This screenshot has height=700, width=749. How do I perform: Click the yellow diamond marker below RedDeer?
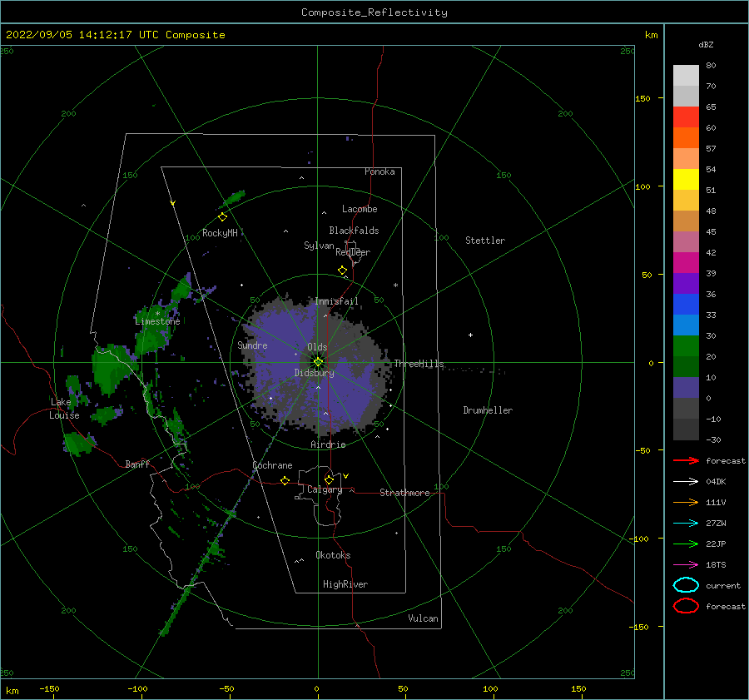343,271
